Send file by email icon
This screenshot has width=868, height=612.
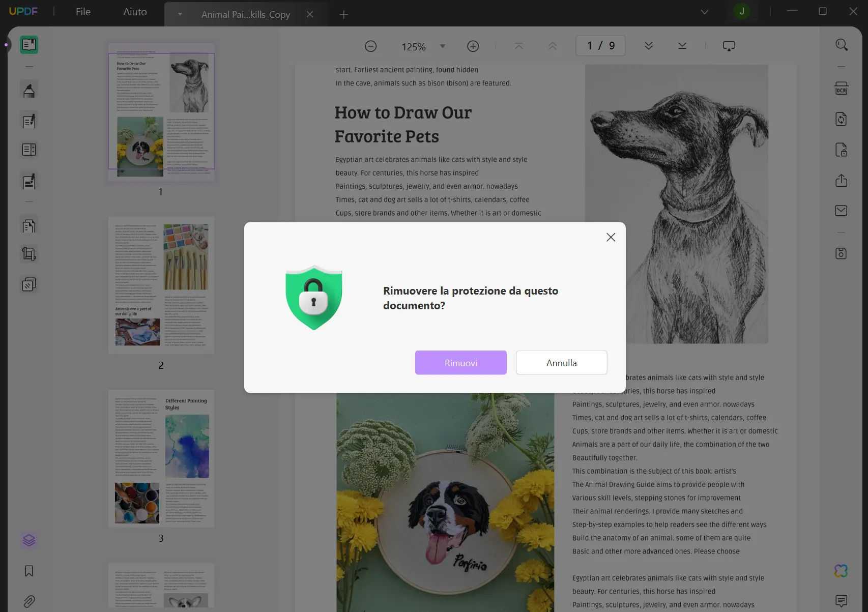pos(842,211)
